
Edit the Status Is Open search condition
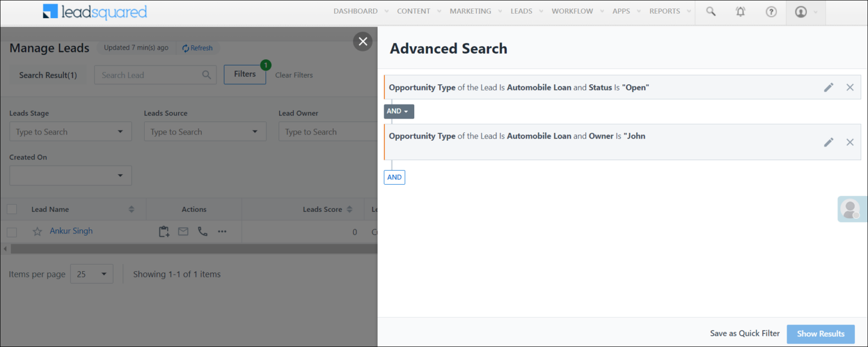coord(828,87)
